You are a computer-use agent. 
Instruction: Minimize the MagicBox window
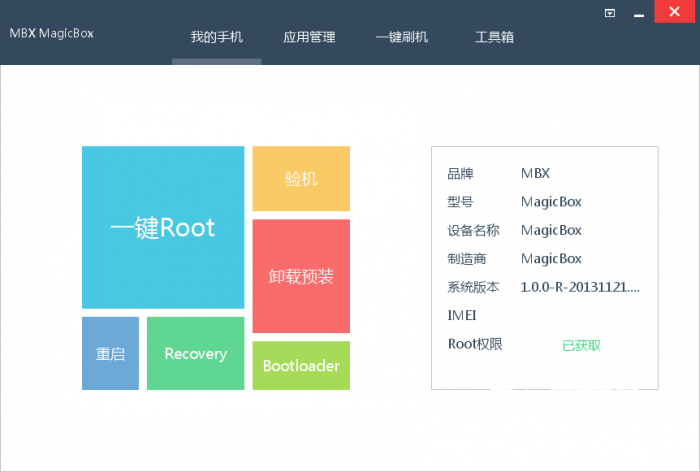[638, 13]
